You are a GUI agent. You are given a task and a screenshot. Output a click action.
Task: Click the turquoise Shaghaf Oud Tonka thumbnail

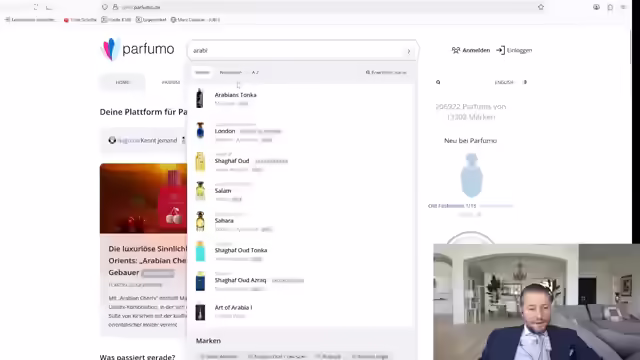click(200, 251)
